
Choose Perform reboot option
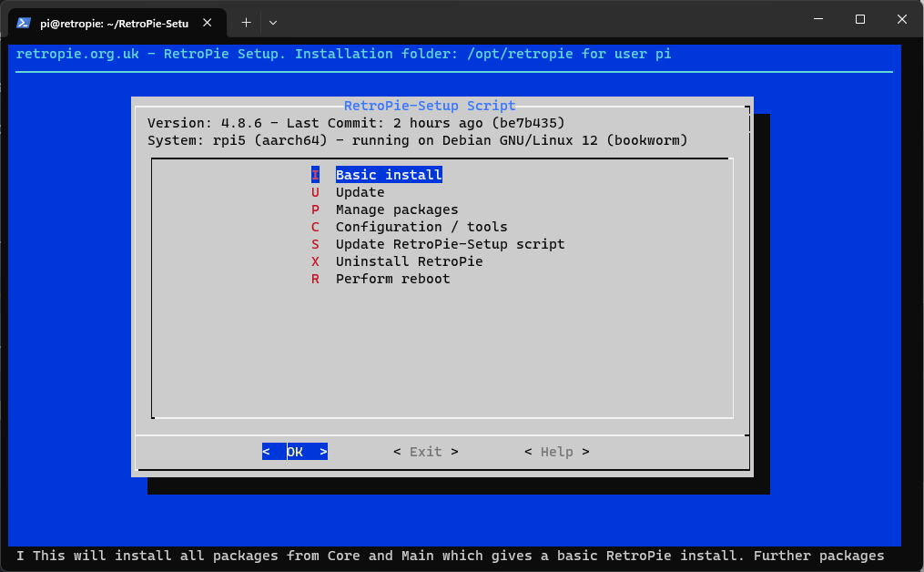(x=392, y=279)
